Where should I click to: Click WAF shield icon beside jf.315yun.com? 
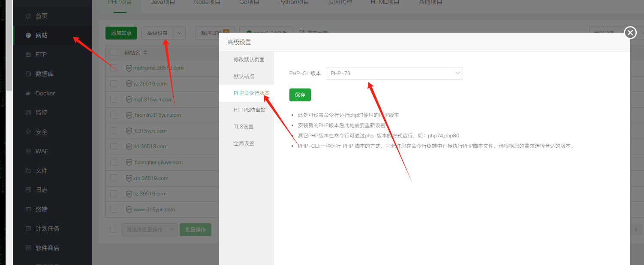click(129, 131)
